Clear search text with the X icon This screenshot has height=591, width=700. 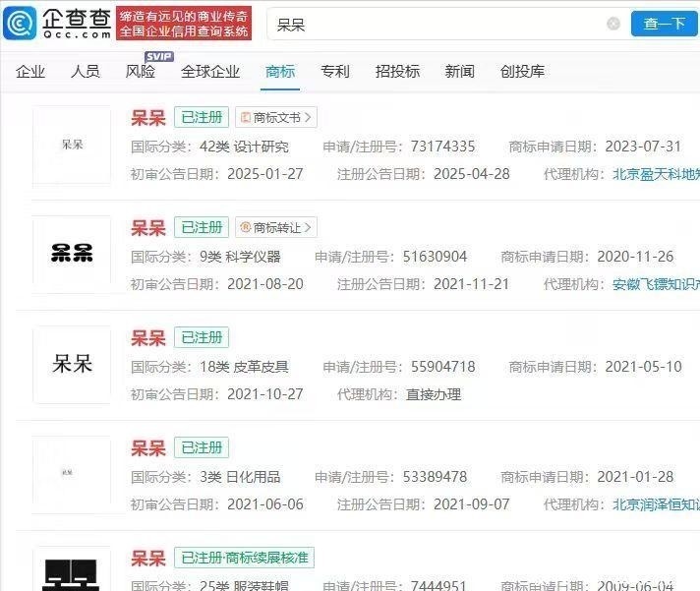pos(613,24)
